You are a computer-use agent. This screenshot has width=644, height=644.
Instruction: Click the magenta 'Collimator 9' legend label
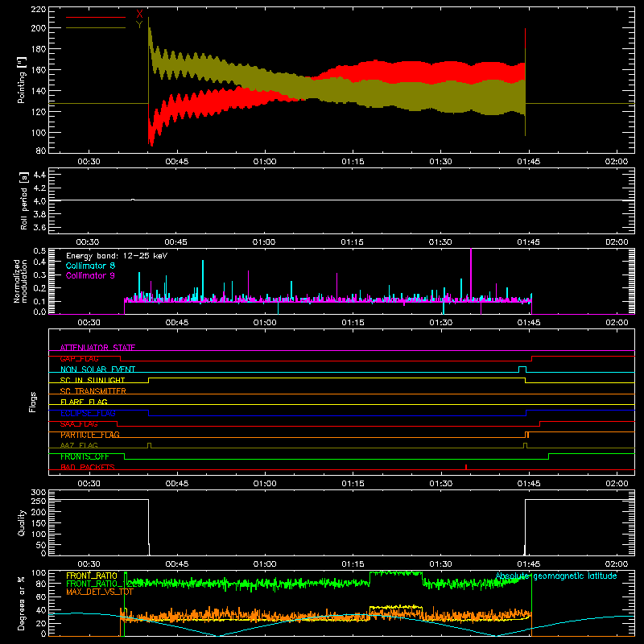[x=90, y=275]
